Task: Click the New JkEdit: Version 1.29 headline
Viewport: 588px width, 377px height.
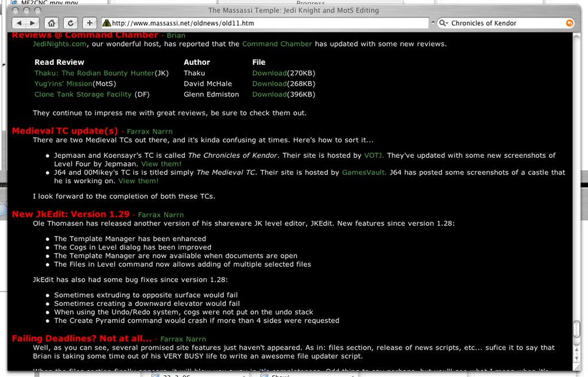Action: click(71, 214)
